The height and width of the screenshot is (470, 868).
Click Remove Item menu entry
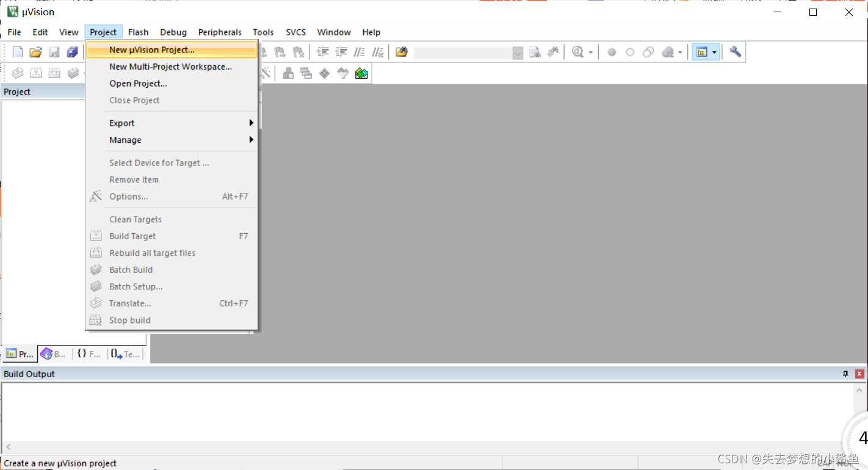[x=172, y=179]
